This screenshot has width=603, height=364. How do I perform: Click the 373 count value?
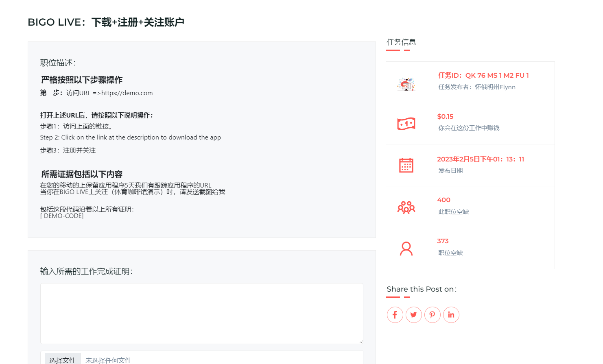(443, 241)
